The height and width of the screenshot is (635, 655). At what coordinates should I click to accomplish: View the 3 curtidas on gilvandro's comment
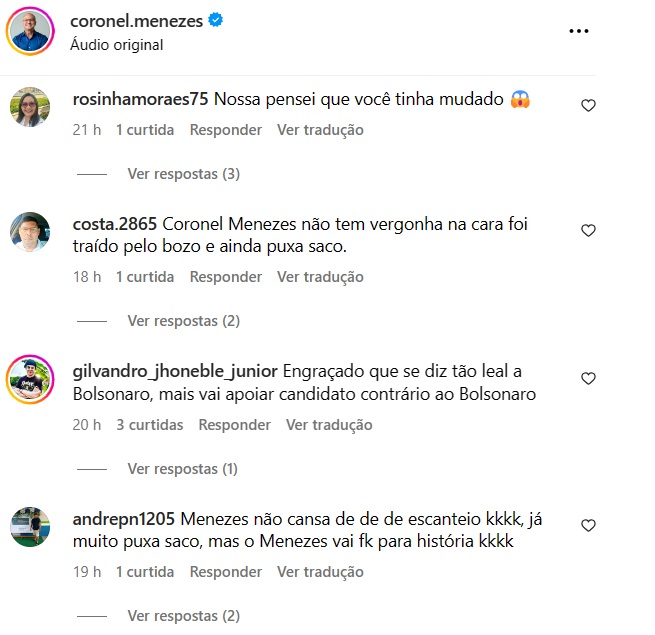[x=150, y=425]
